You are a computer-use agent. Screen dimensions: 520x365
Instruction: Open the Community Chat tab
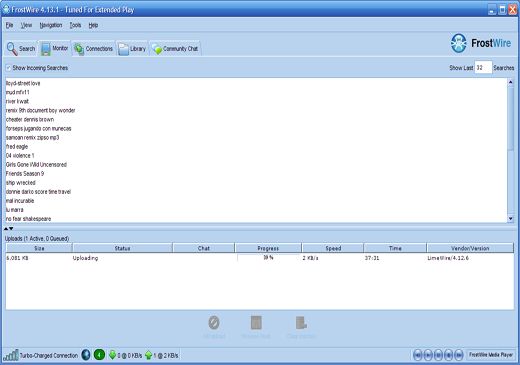pyautogui.click(x=175, y=49)
